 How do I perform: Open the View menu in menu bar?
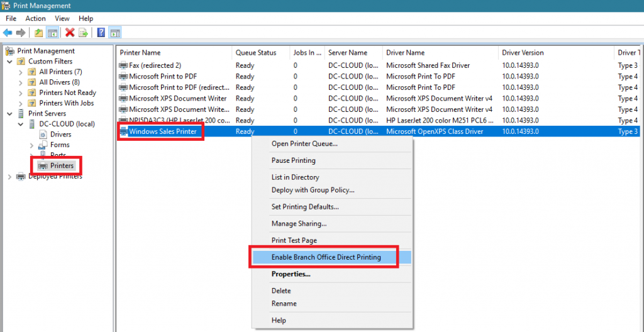(62, 19)
